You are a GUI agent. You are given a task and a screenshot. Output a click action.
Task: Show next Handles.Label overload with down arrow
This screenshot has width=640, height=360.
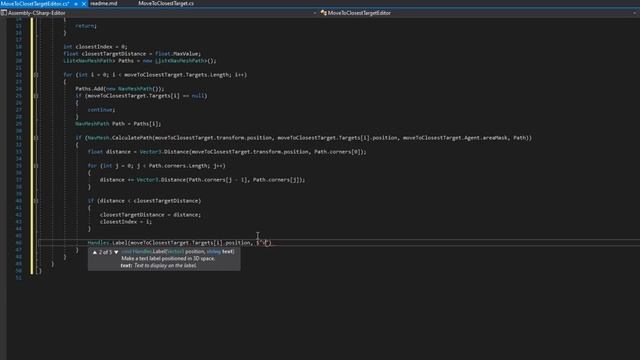[x=116, y=252]
